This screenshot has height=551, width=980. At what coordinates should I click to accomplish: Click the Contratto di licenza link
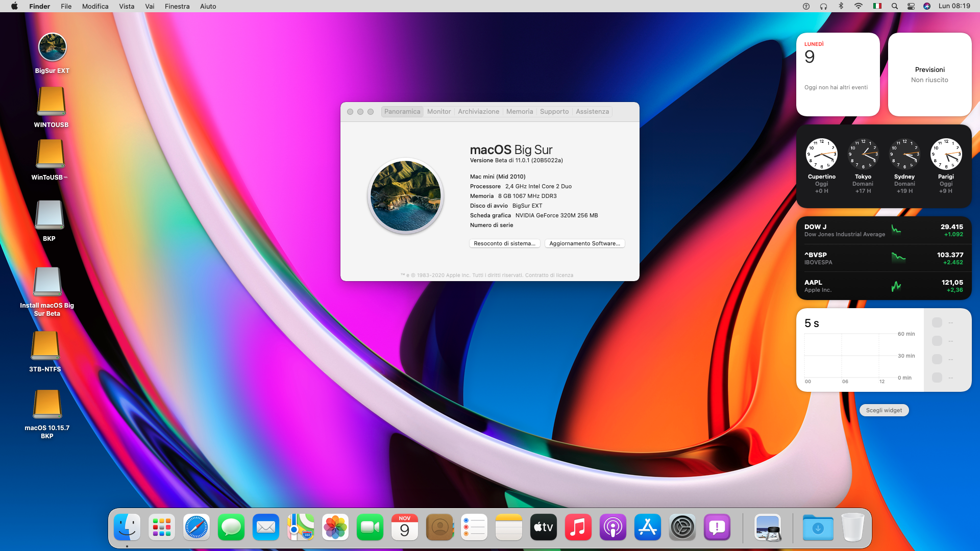(x=549, y=275)
